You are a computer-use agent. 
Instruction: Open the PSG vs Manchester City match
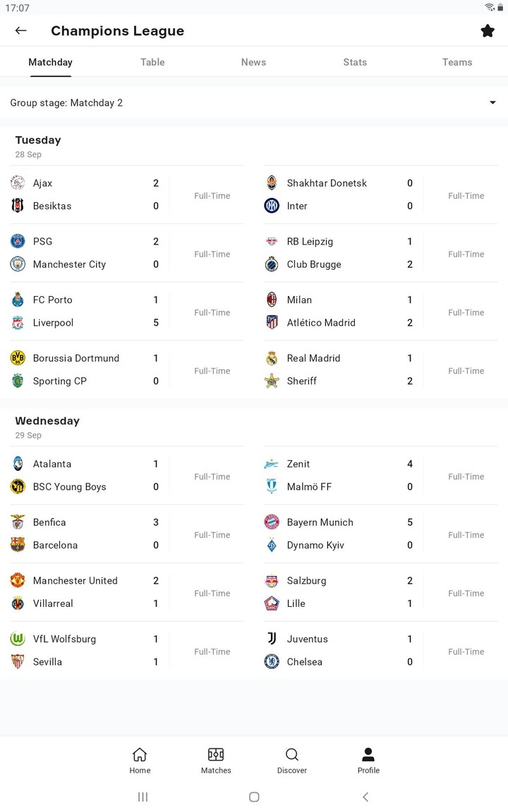[127, 253]
